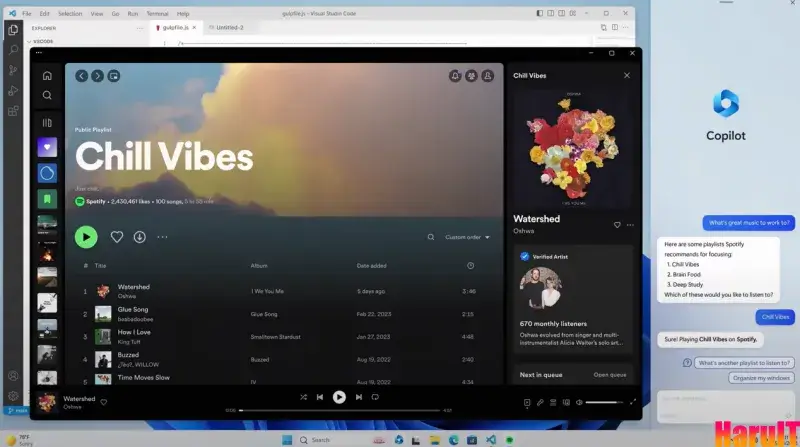Open Spotify Home in the sidebar
The image size is (800, 447).
pyautogui.click(x=47, y=76)
